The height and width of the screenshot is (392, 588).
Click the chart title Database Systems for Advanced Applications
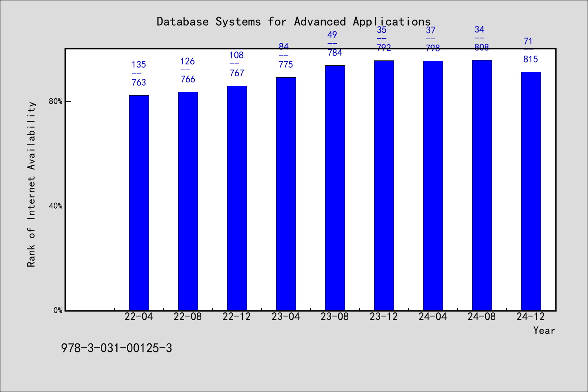coord(294,22)
